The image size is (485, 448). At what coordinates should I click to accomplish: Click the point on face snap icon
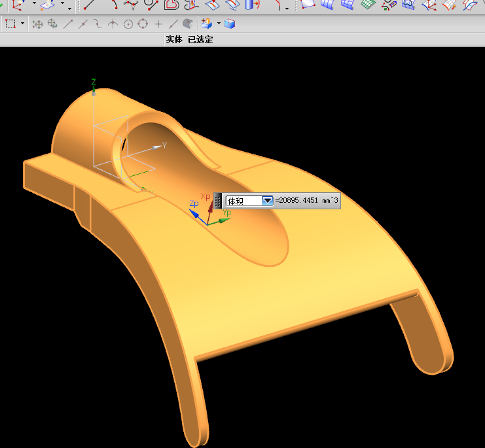pyautogui.click(x=188, y=24)
